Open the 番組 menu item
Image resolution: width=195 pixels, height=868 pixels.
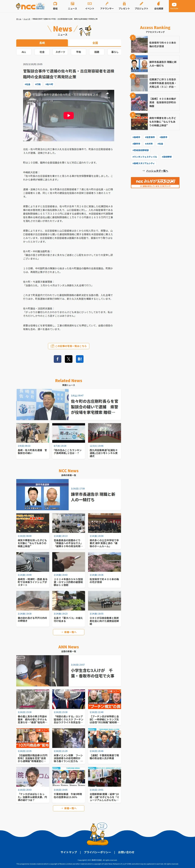click(x=55, y=6)
